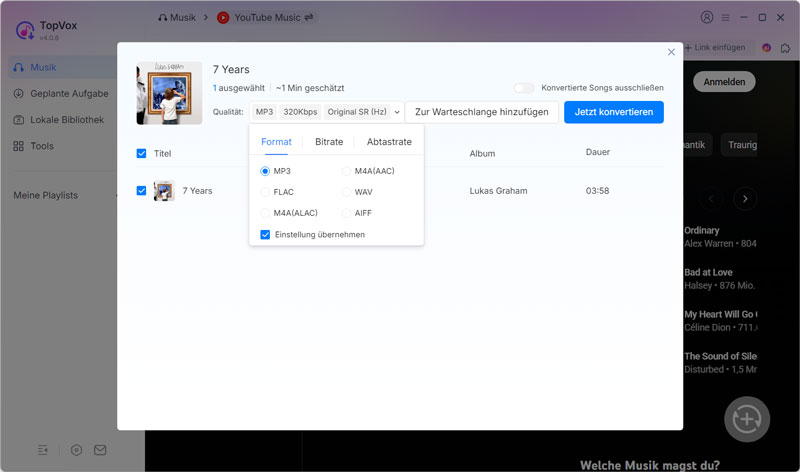The image size is (800, 472).
Task: Switch to the Abtastrate tab
Action: coord(389,142)
